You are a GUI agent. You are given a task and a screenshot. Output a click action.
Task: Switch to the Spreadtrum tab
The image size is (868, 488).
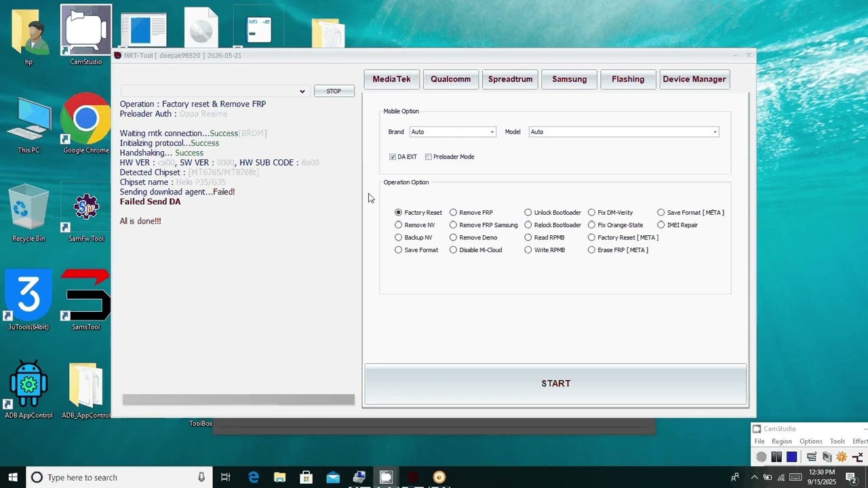[x=511, y=79]
